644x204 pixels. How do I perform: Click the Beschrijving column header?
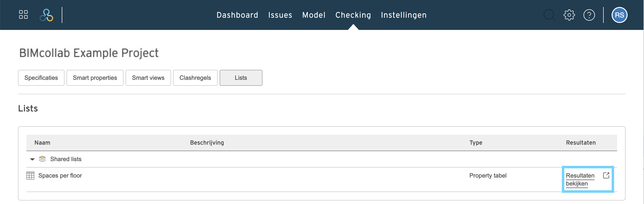(207, 142)
